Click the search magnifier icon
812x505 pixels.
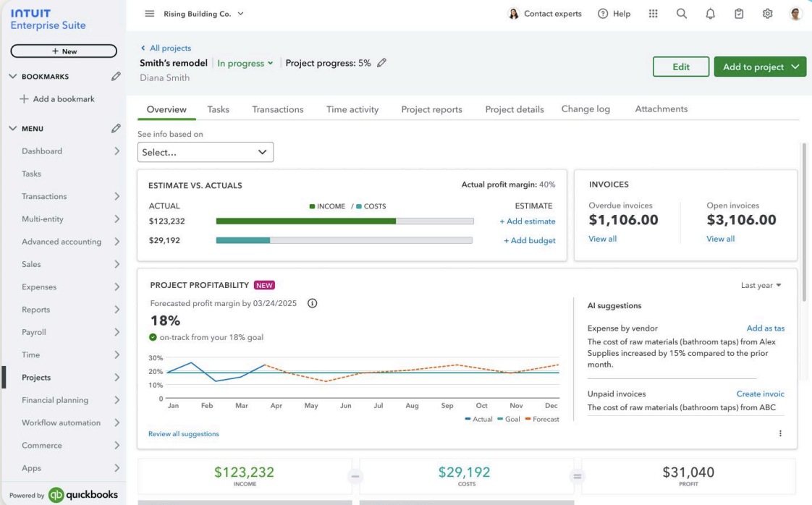[x=681, y=14]
